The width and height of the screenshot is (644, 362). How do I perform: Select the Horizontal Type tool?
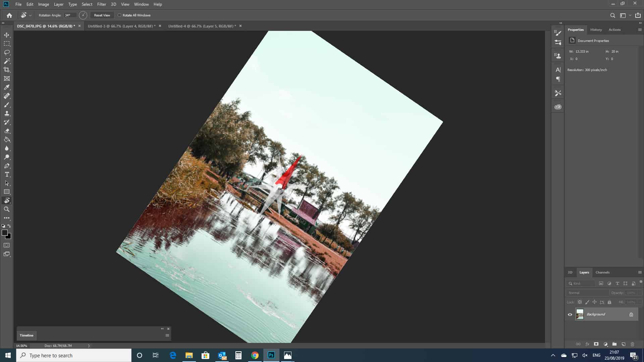(7, 174)
